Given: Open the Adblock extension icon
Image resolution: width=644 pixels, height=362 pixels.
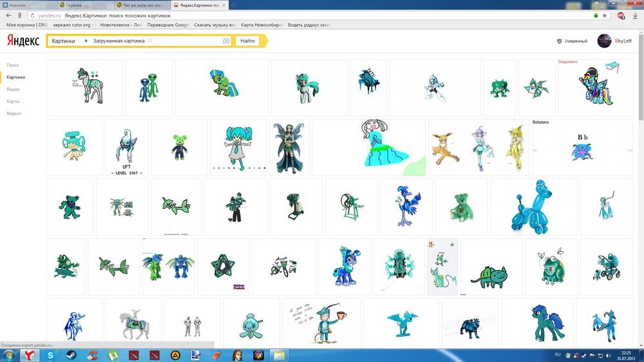Looking at the screenshot, I should coord(621,15).
